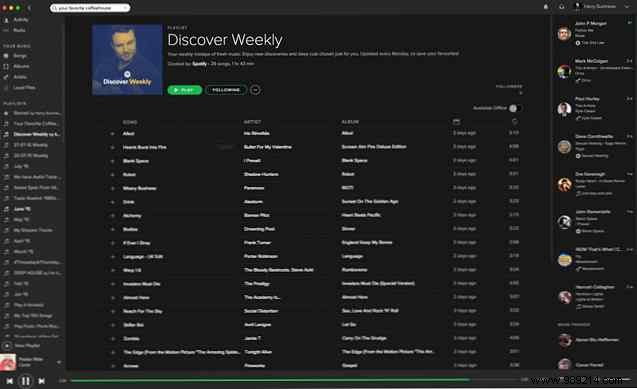Viewport: 637px width, 389px height.
Task: Add Bodies with plus icon
Action: 112,229
